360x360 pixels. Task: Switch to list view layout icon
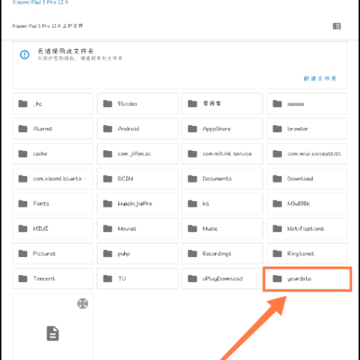coord(337,26)
